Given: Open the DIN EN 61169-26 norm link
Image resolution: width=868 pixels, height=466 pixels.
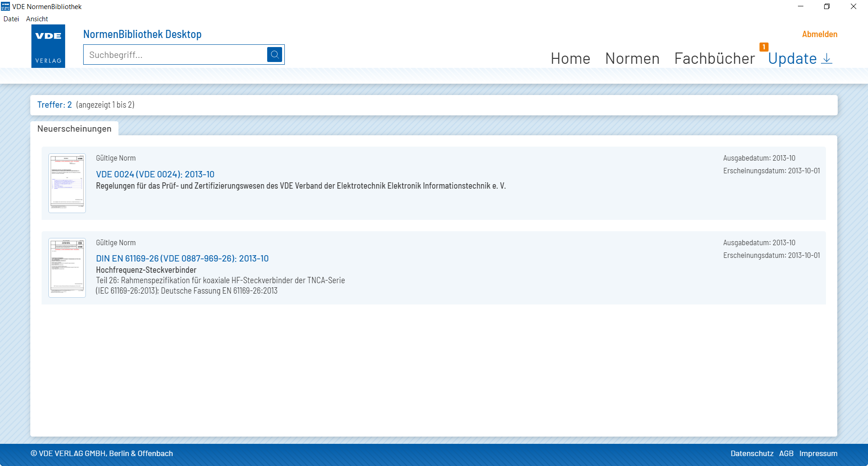Looking at the screenshot, I should pyautogui.click(x=182, y=258).
